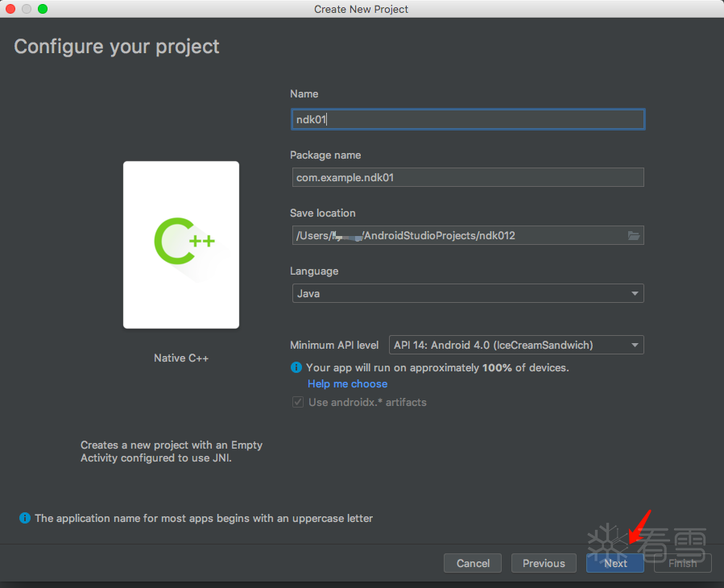Proceed with the Next button
Screen dimensions: 724x588
click(615, 563)
